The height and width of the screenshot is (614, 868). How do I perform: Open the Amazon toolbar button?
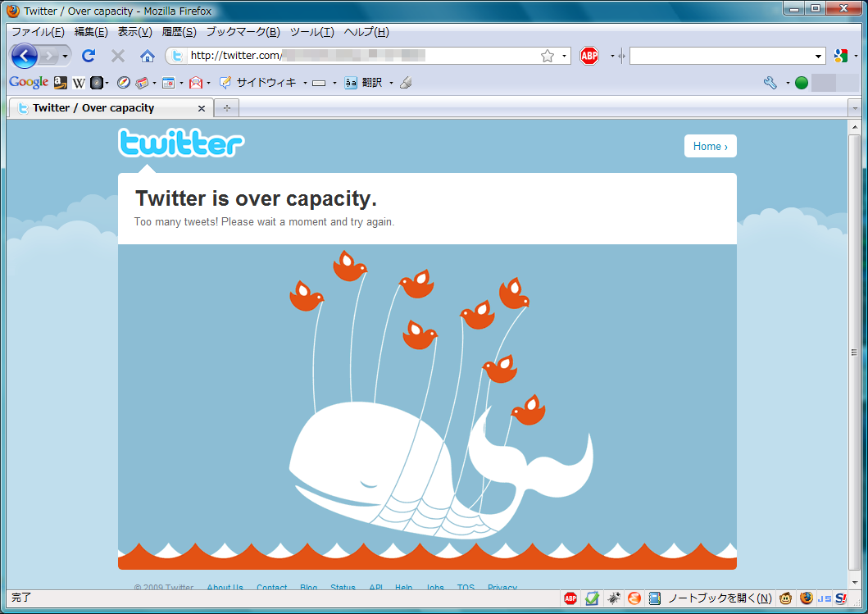coord(61,83)
